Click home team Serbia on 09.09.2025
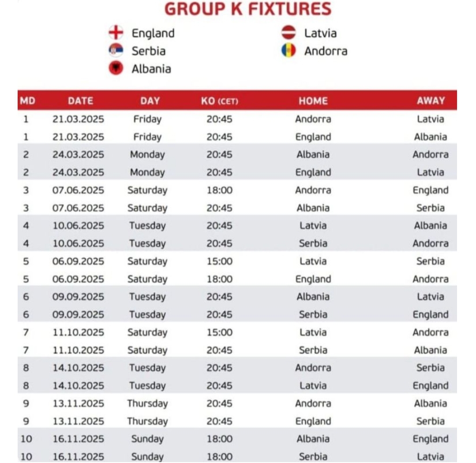 coord(313,315)
